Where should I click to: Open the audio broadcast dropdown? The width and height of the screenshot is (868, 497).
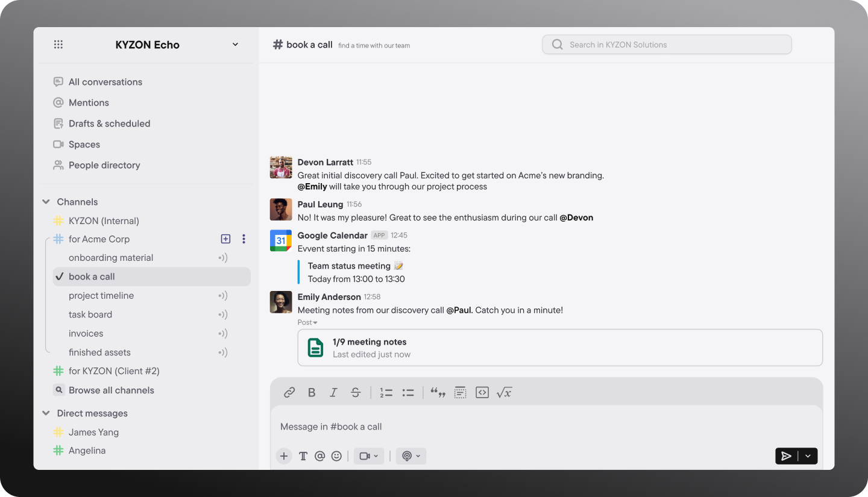click(x=411, y=456)
